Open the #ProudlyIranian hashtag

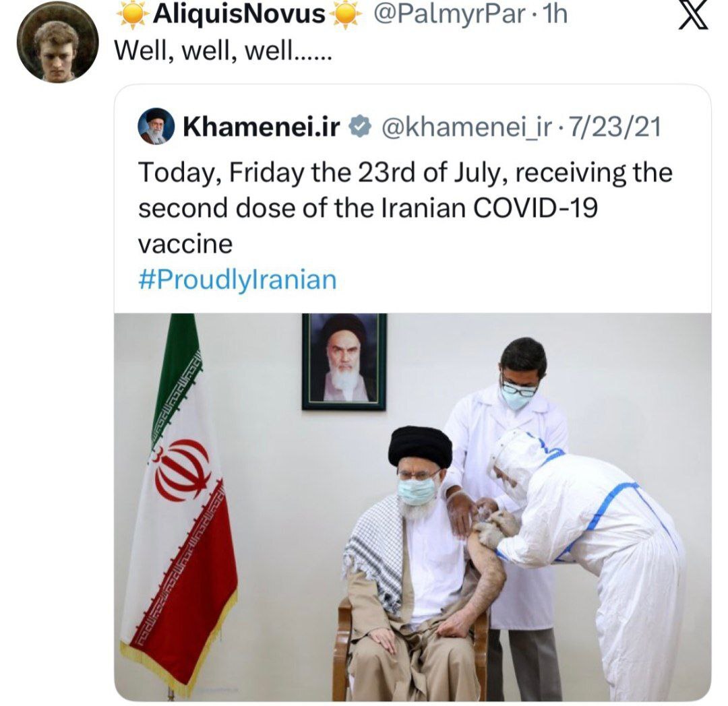pyautogui.click(x=237, y=280)
